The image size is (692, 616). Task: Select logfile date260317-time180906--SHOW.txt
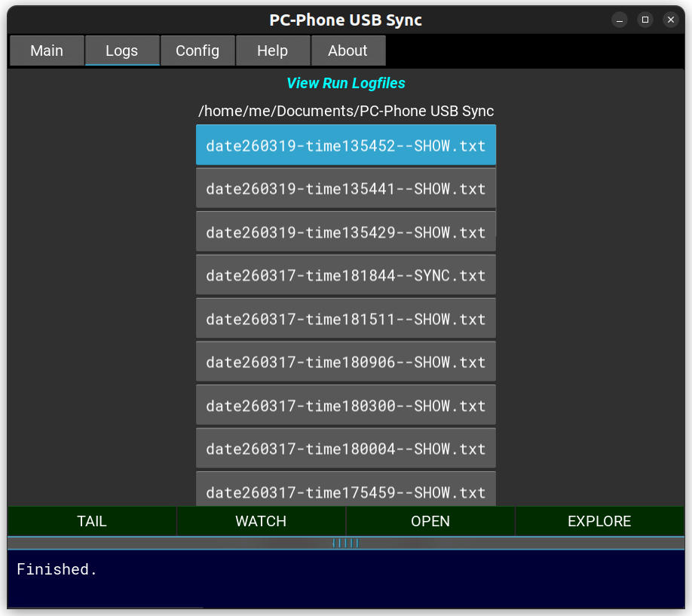(x=346, y=362)
